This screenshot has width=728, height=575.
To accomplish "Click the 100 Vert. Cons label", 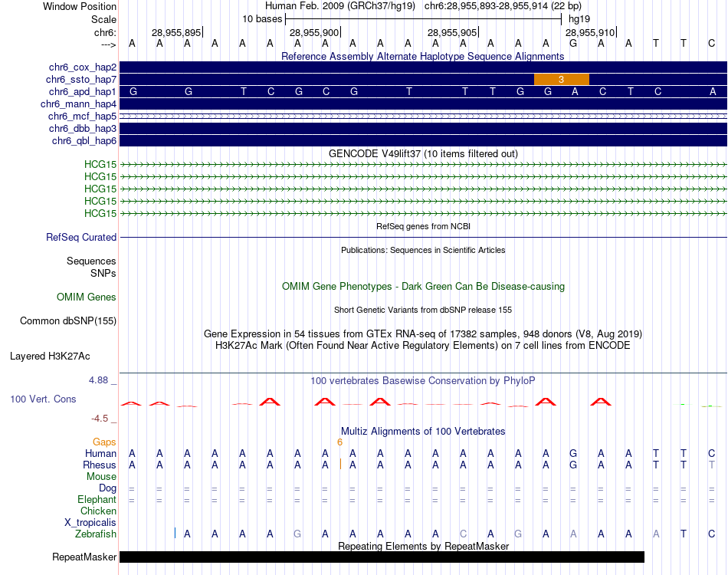I will pos(43,399).
